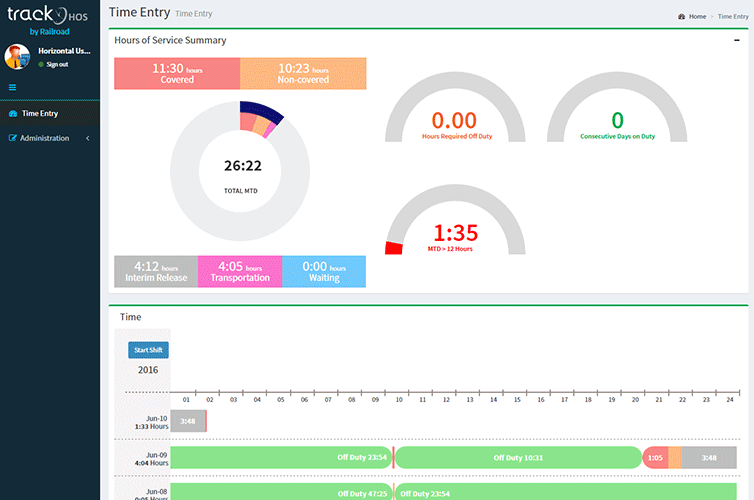
Task: Select the Jun-10 3:48 timeline segment
Action: pos(187,421)
